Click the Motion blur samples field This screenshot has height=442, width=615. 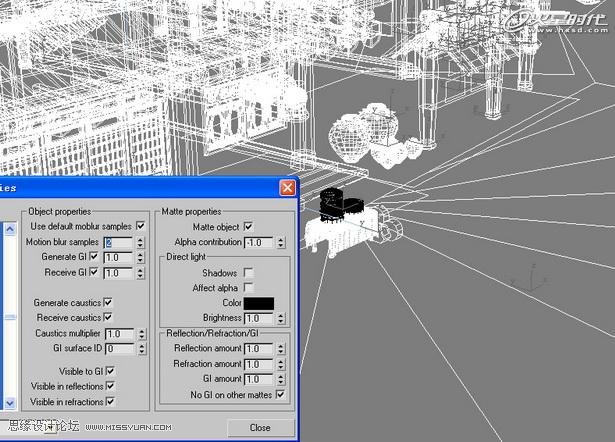[x=118, y=242]
